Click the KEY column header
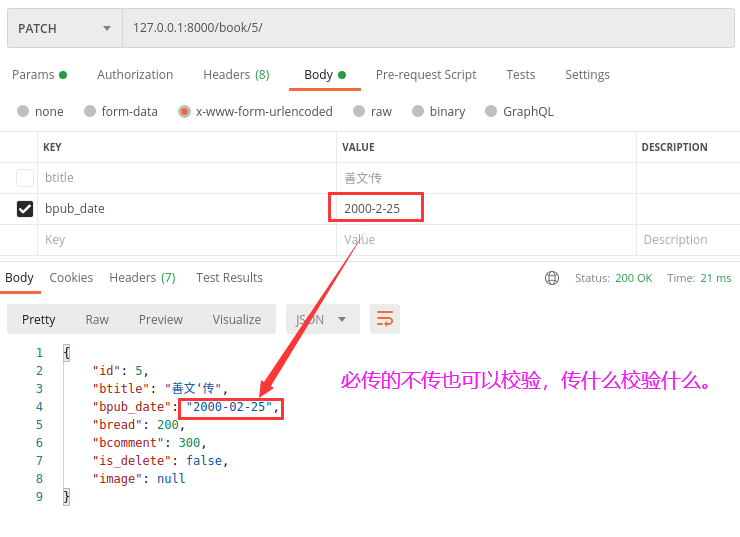 pos(52,147)
